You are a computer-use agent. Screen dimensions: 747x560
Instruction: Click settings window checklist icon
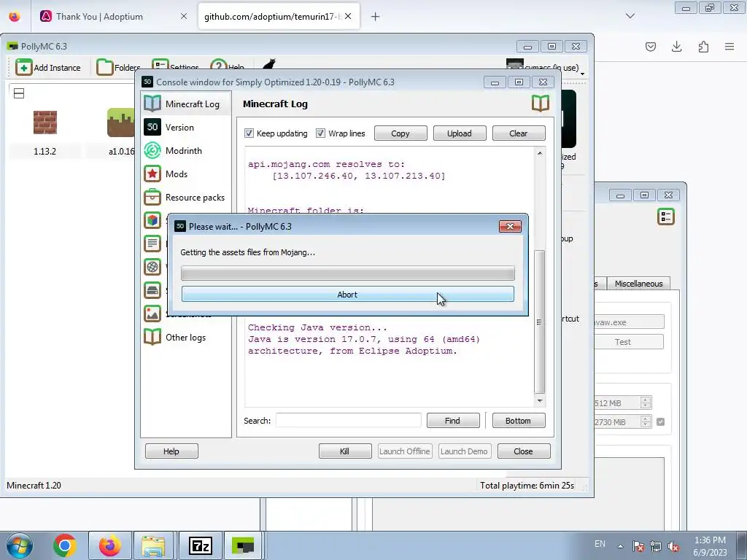(x=666, y=217)
